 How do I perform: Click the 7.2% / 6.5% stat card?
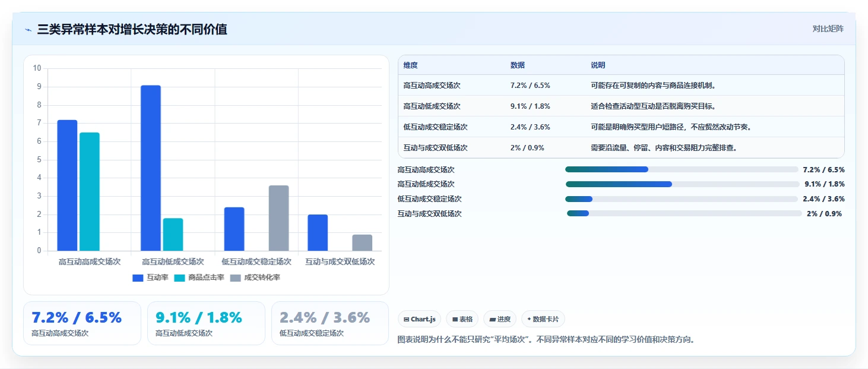(x=82, y=323)
